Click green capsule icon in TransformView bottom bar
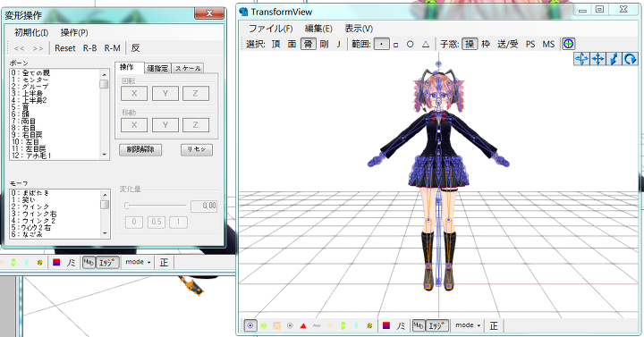This screenshot has width=644, height=337. click(343, 325)
